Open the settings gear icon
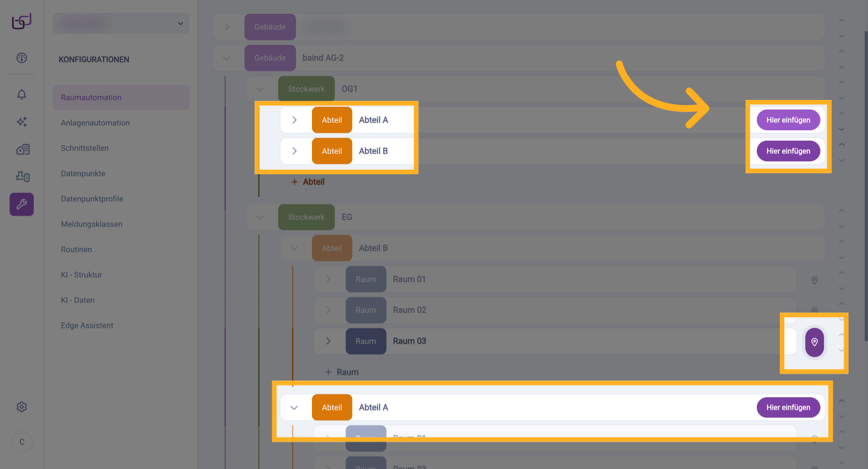The height and width of the screenshot is (469, 868). point(22,407)
